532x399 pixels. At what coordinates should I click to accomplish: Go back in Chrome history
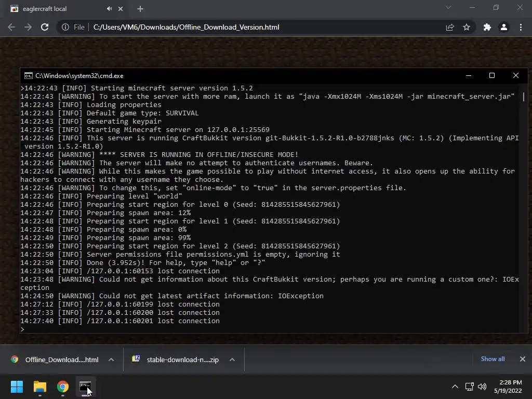[11, 27]
